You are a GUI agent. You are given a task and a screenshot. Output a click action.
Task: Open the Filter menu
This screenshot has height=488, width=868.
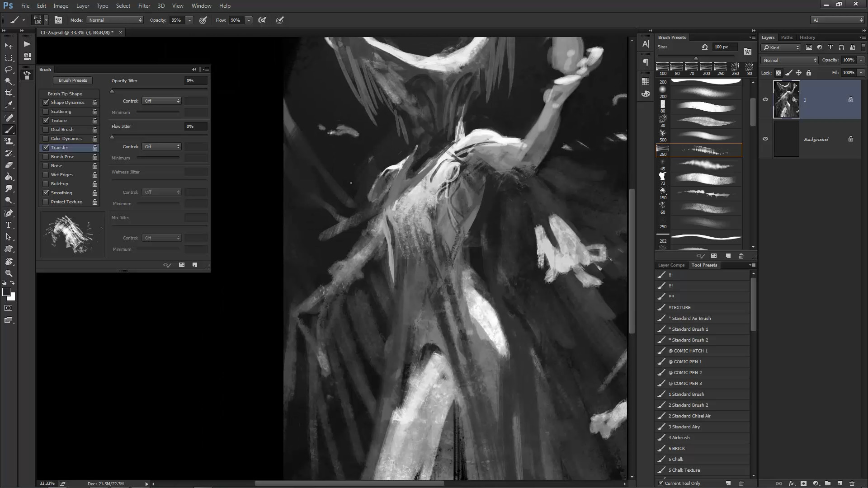pos(144,6)
